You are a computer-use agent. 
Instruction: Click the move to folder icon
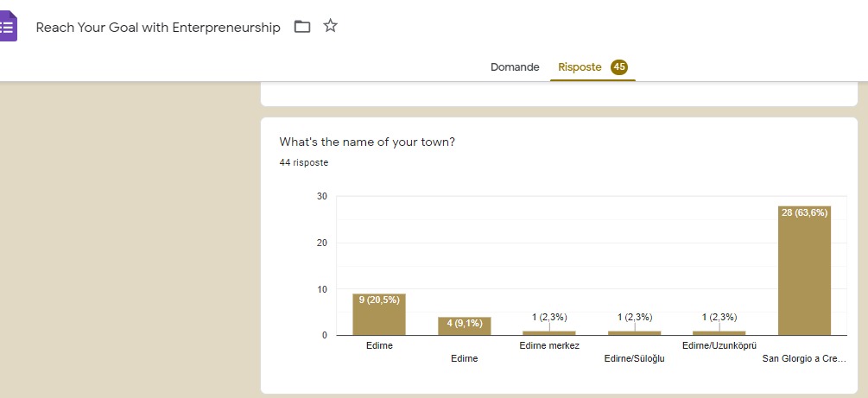pos(302,27)
